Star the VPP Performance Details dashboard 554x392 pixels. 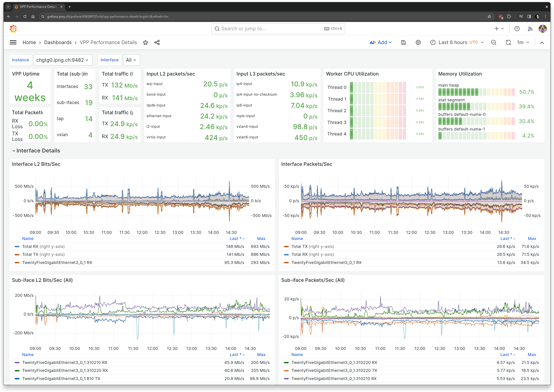(x=145, y=42)
